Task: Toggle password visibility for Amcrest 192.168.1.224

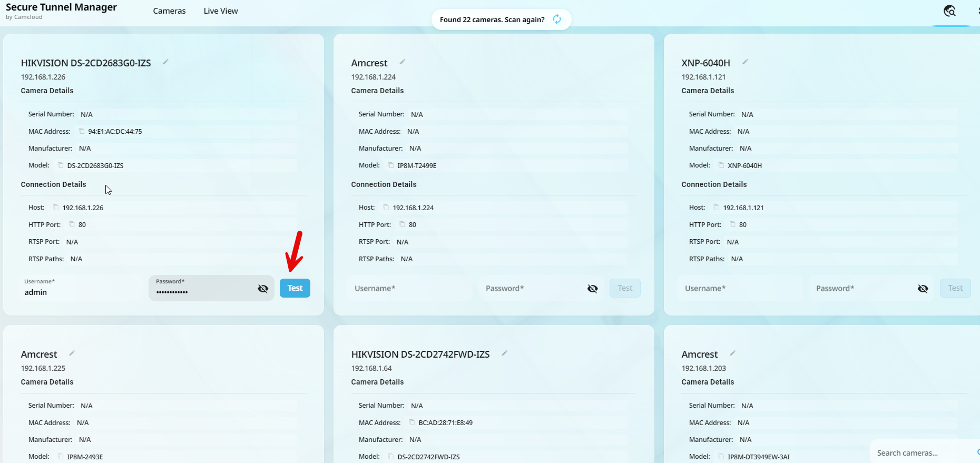Action: [593, 289]
